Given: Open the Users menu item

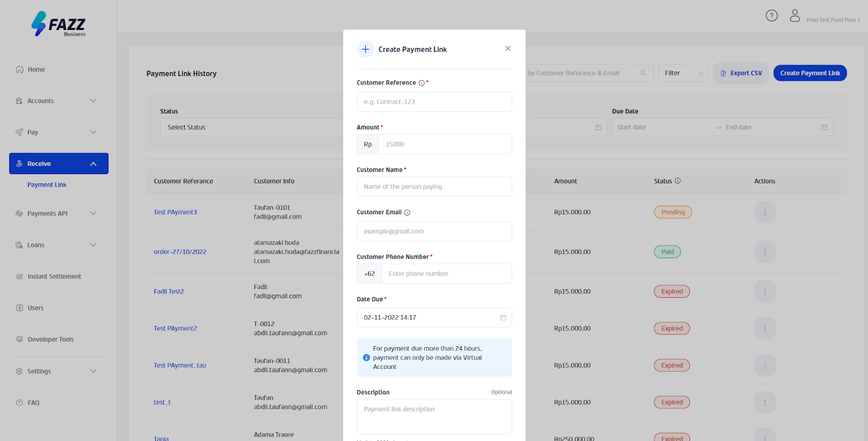Looking at the screenshot, I should (x=36, y=308).
